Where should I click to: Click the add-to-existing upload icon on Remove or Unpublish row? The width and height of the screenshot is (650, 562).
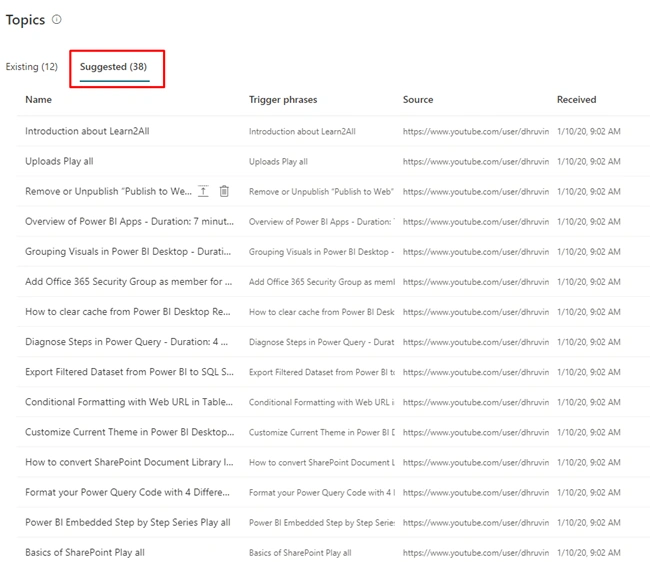pos(203,191)
